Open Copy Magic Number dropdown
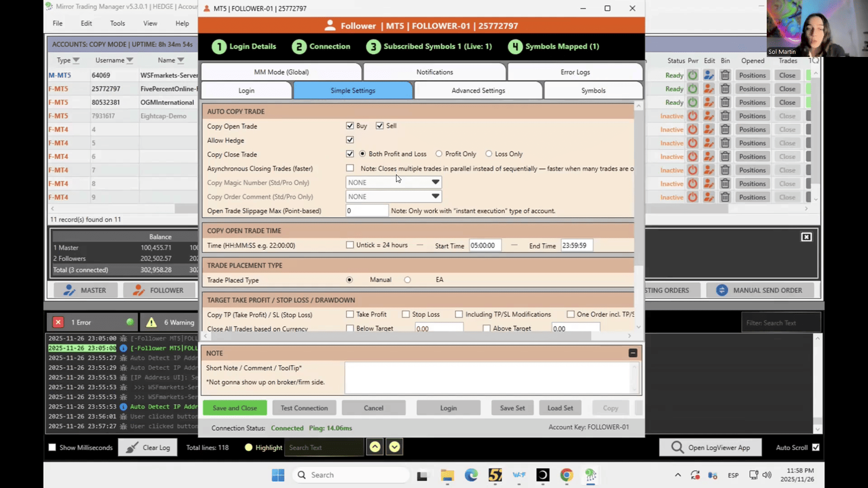 tap(435, 182)
